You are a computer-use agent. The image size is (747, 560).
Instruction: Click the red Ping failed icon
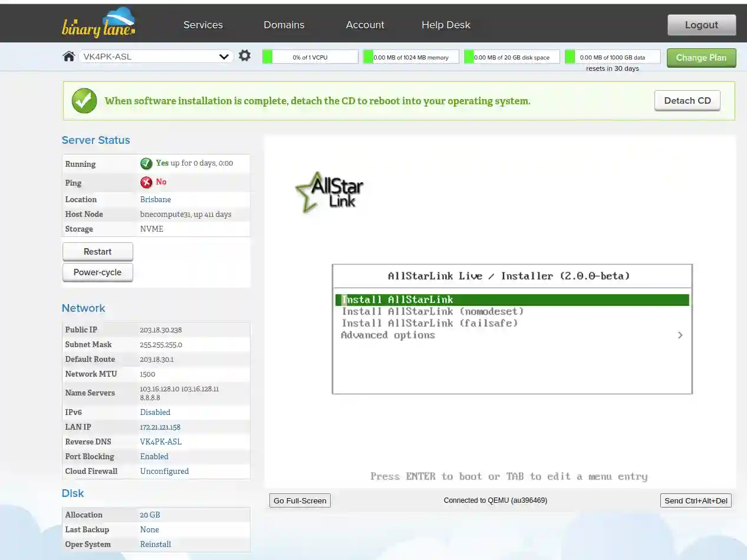coord(146,182)
